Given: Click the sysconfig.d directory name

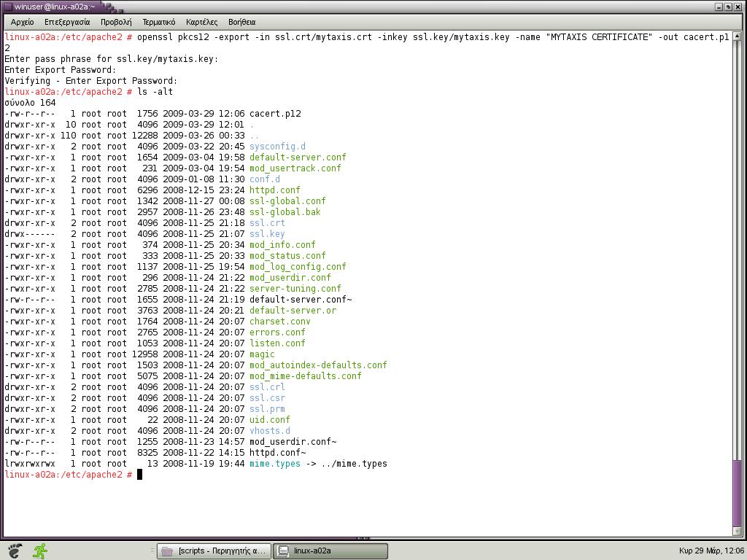Looking at the screenshot, I should pyautogui.click(x=278, y=146).
